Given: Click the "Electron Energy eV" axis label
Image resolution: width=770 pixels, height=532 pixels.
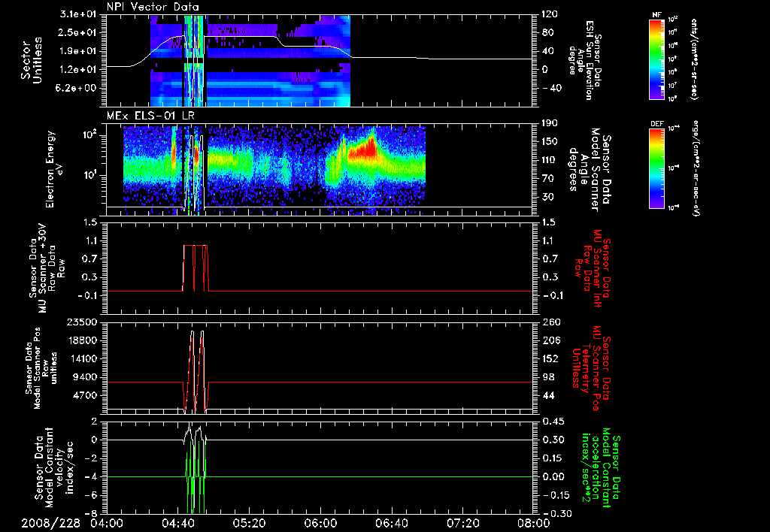Looking at the screenshot, I should coord(56,169).
